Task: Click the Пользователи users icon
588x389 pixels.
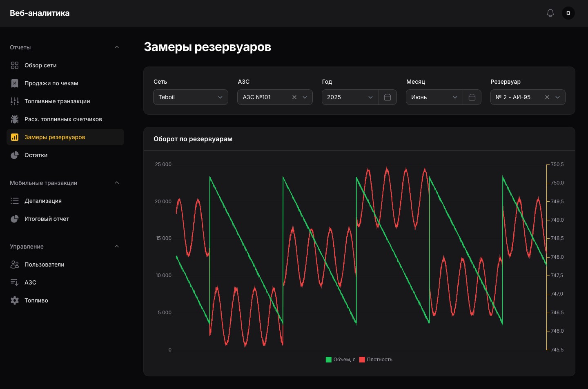Action: tap(15, 265)
